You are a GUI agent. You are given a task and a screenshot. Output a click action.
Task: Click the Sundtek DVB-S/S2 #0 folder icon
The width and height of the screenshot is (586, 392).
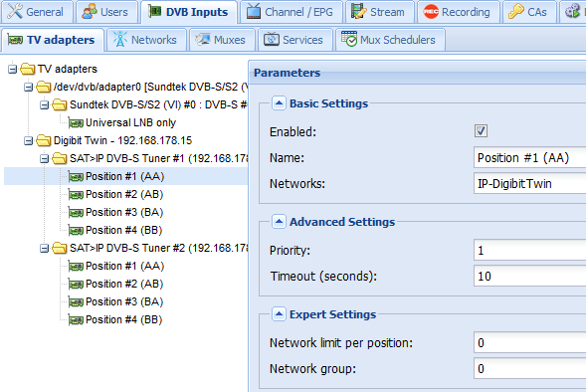60,104
